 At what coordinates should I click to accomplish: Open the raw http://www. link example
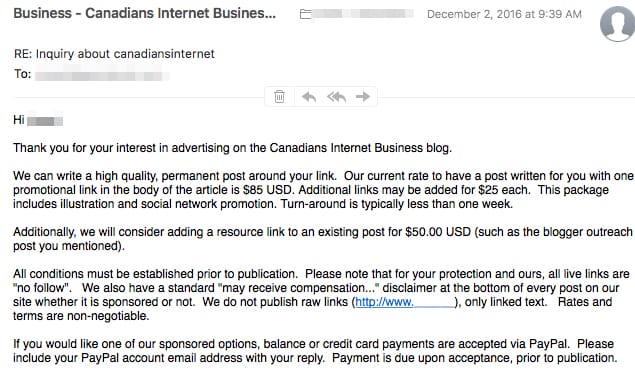(x=405, y=302)
